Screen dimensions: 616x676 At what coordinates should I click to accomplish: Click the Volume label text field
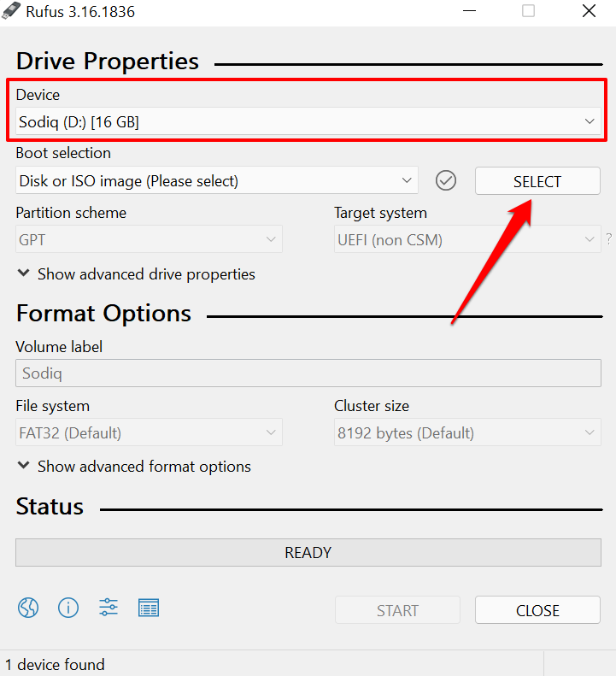308,373
